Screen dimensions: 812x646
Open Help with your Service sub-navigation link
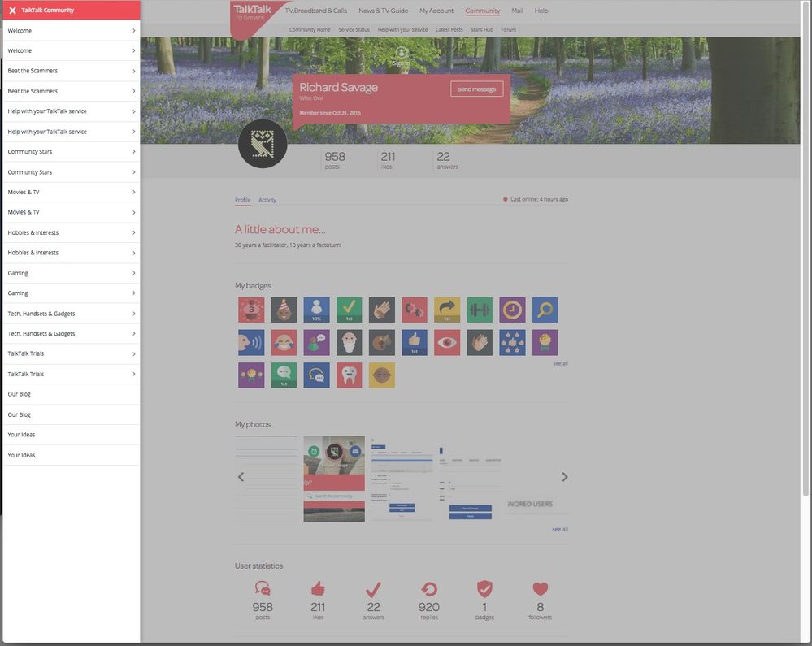pos(402,30)
